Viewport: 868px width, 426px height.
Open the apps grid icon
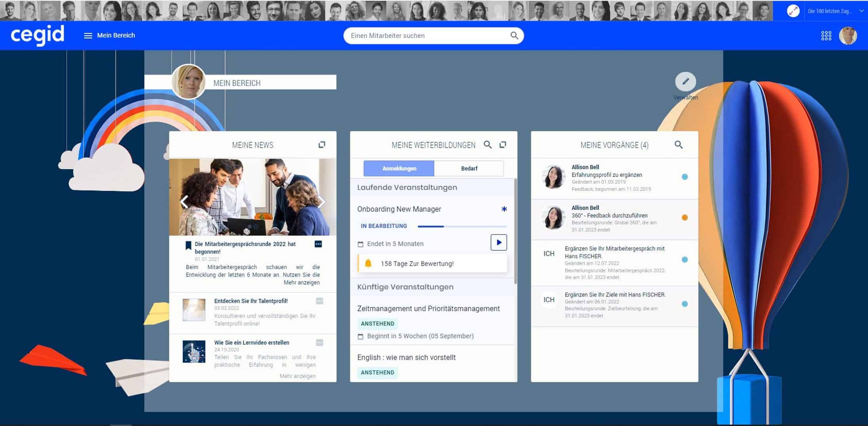826,36
